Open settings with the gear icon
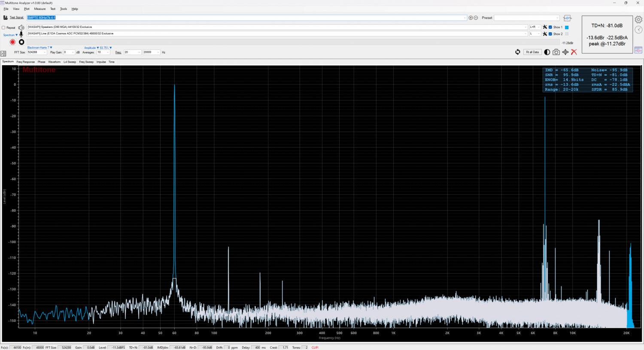Viewport: 644px width, 350px height. coord(638,20)
